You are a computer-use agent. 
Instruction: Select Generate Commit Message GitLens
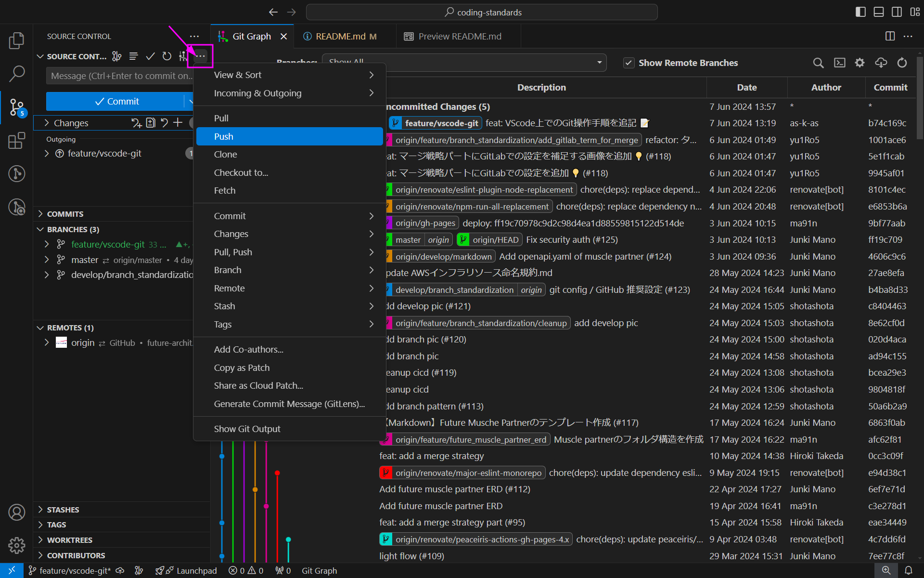pyautogui.click(x=289, y=403)
